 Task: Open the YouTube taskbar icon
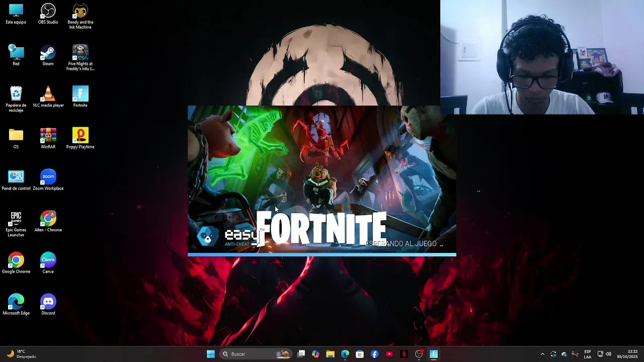coord(389,354)
